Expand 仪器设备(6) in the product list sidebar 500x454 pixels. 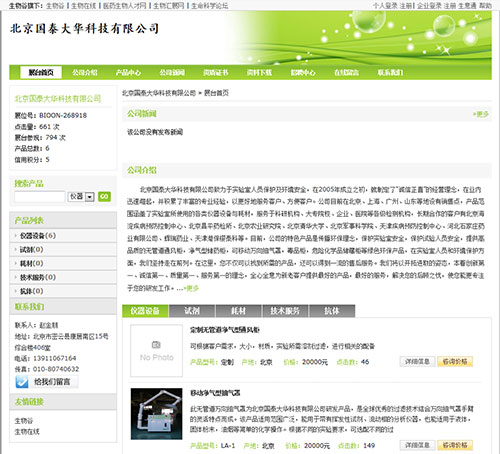tap(38, 236)
